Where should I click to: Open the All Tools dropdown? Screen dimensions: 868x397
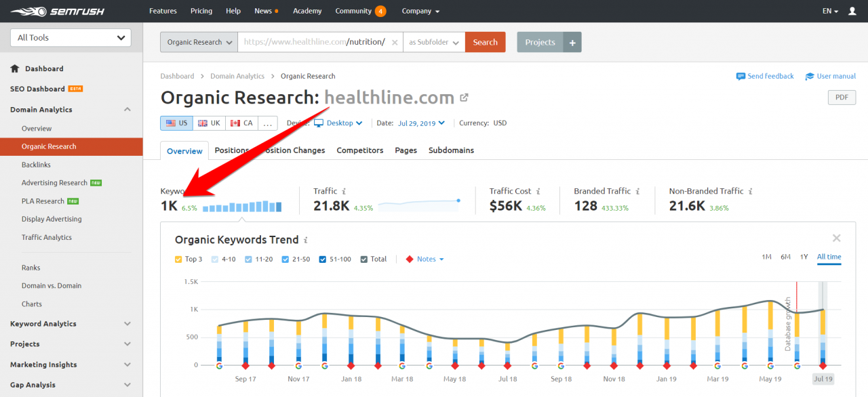71,38
